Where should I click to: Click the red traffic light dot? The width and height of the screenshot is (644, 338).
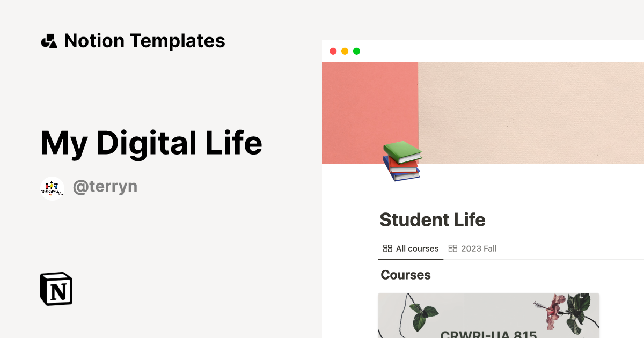point(334,51)
